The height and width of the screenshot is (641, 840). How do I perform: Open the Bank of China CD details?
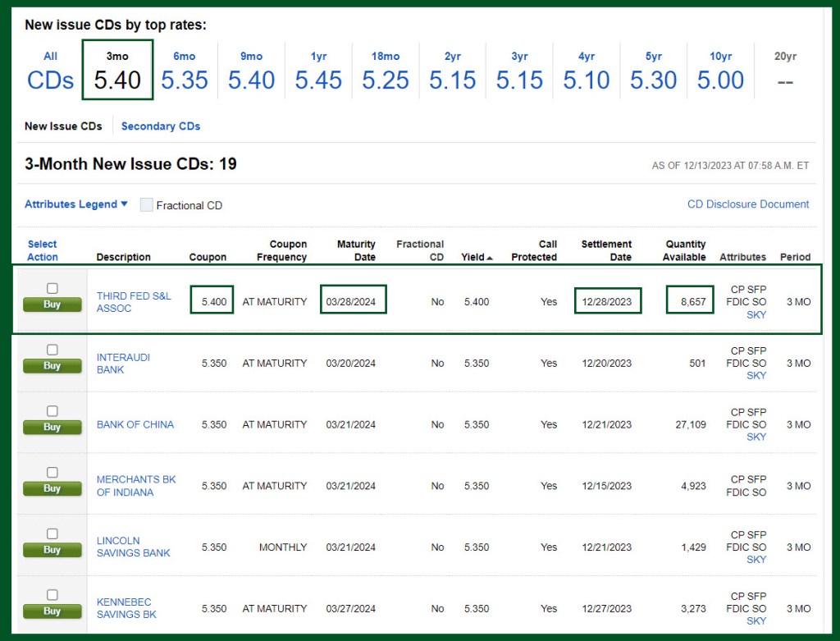pos(135,424)
